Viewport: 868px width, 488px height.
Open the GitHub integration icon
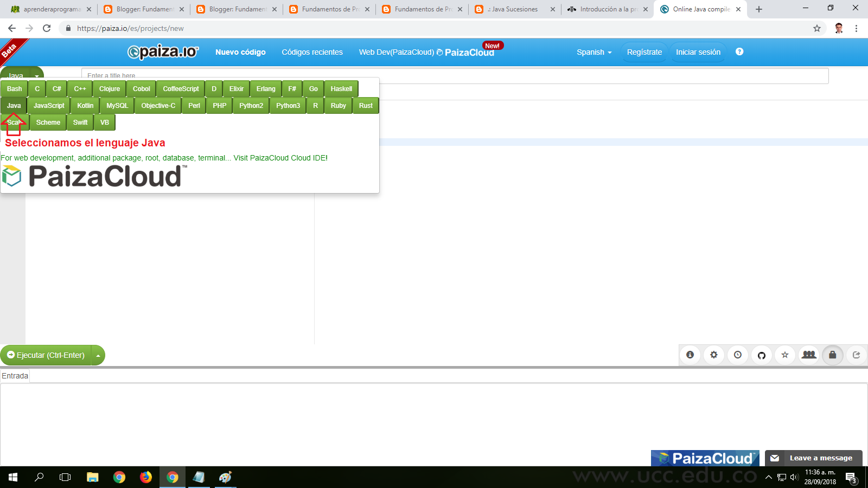click(761, 355)
